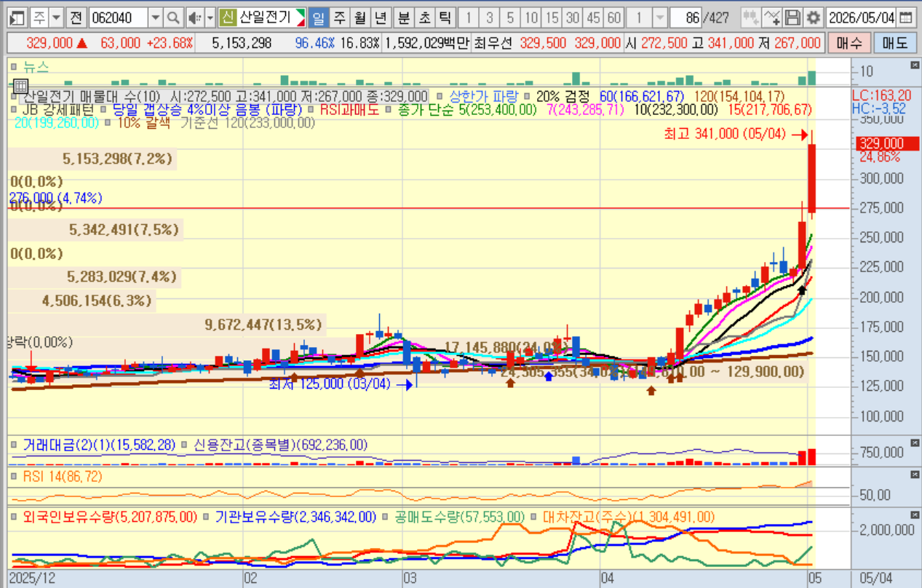This screenshot has width=922, height=588.
Task: Click the add indicator line-plus icon
Action: pos(774,17)
